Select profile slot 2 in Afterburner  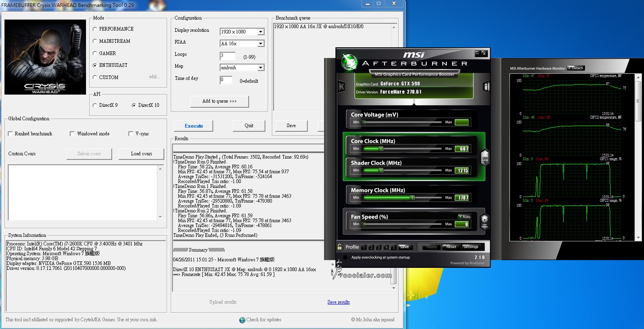[371, 247]
